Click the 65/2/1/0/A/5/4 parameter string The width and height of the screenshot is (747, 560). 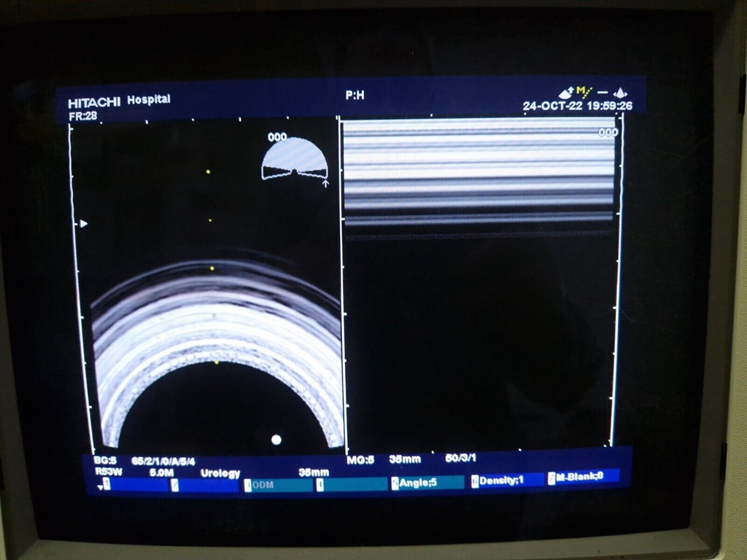click(163, 462)
